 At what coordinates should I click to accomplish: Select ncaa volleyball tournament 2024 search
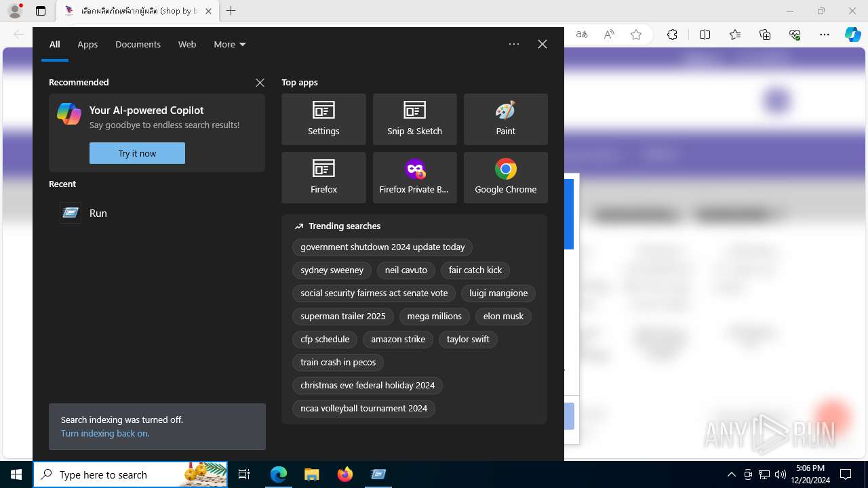point(364,409)
